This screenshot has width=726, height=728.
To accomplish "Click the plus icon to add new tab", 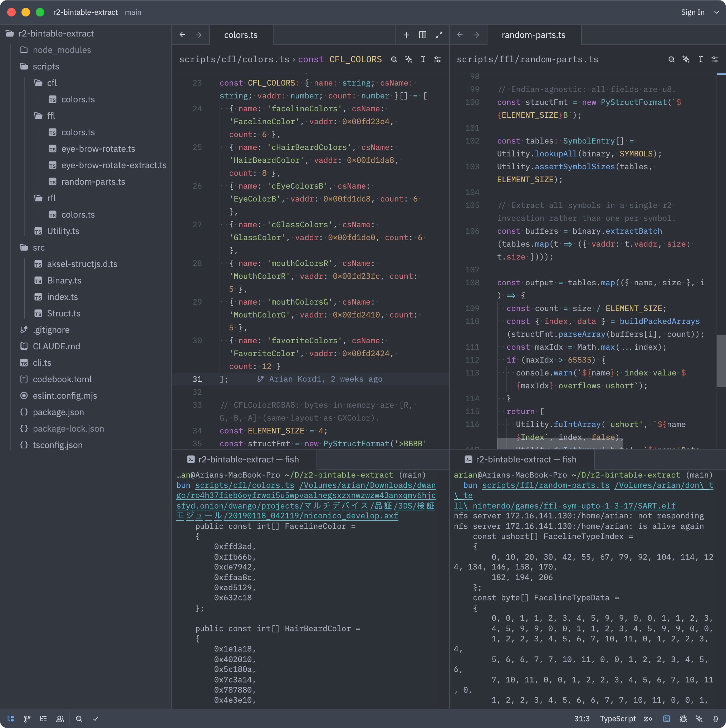I will pos(406,35).
